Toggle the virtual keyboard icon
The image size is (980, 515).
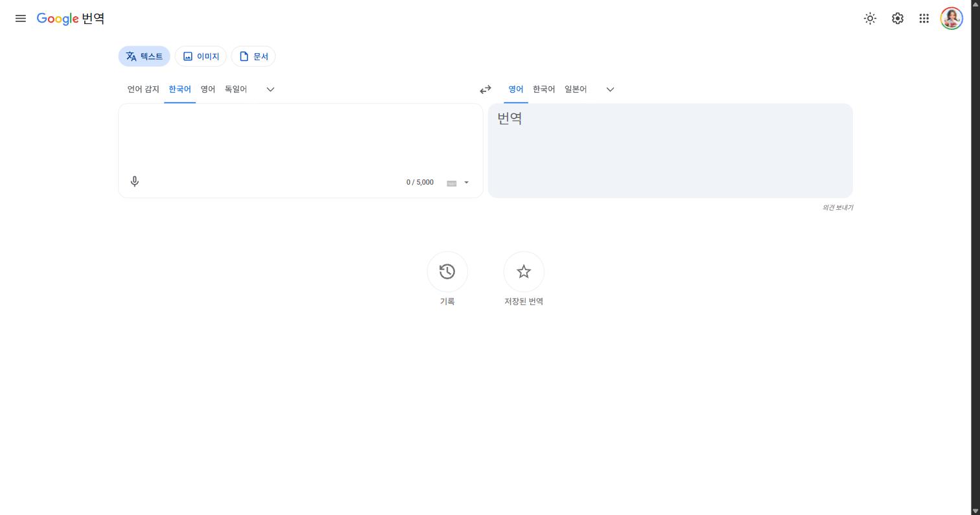point(452,183)
